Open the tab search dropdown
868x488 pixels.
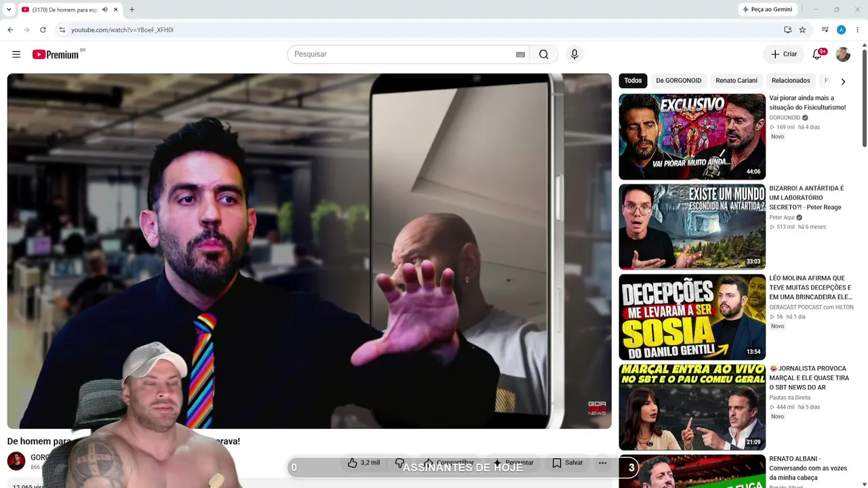(x=9, y=9)
